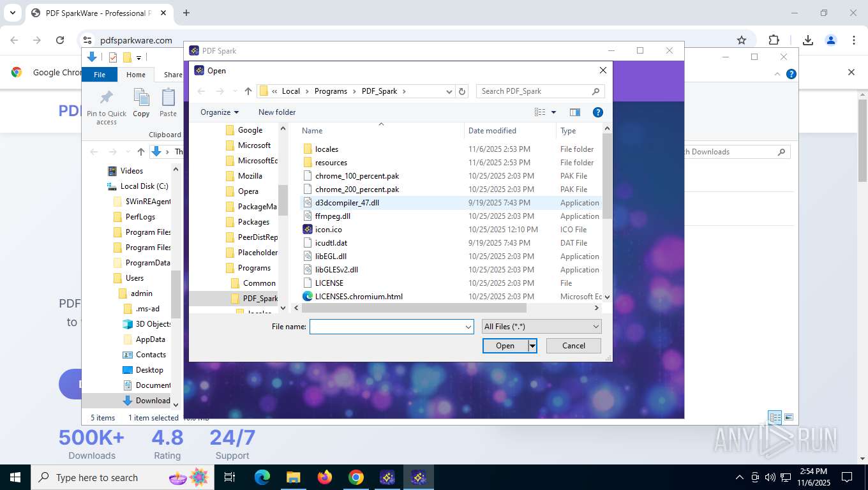868x490 pixels.
Task: Click the Open button's split arrow
Action: (x=532, y=346)
